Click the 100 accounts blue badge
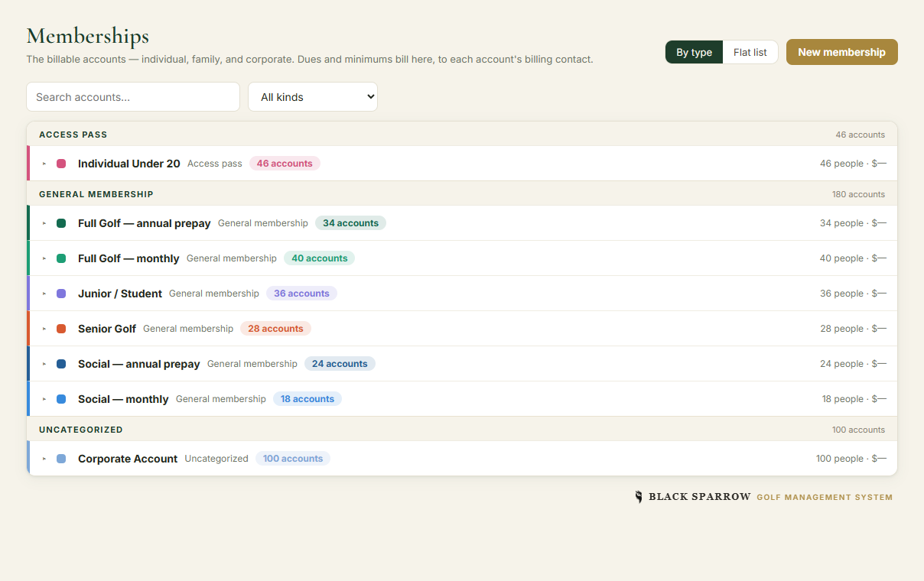 pyautogui.click(x=293, y=459)
